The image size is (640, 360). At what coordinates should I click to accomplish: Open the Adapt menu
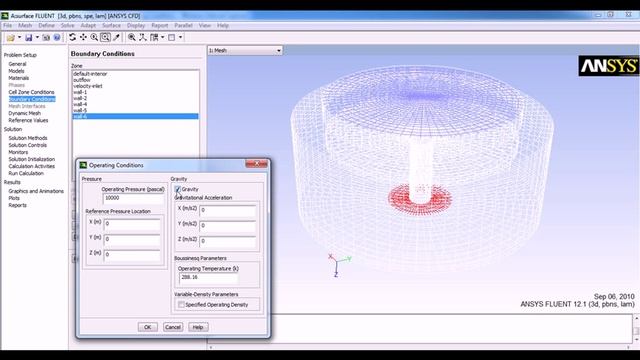88,25
